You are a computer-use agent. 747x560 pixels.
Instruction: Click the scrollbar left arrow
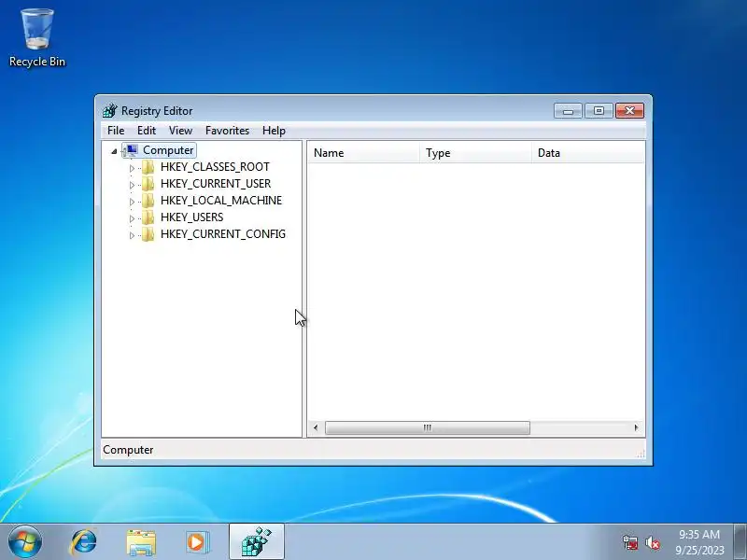click(316, 427)
